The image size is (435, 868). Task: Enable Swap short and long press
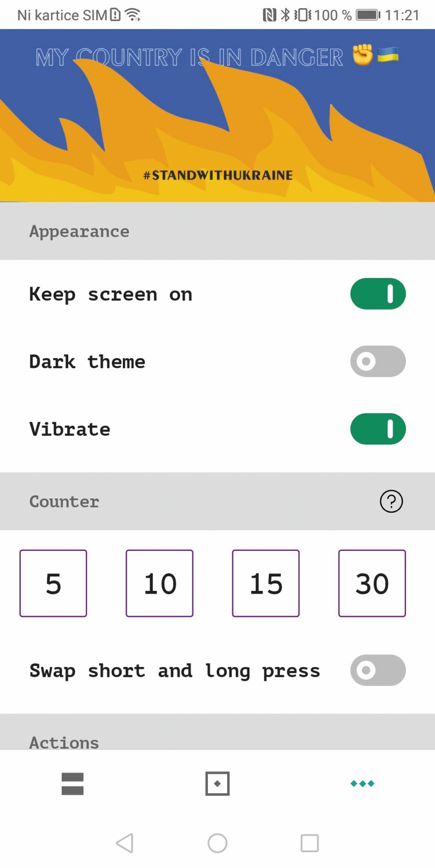(378, 670)
